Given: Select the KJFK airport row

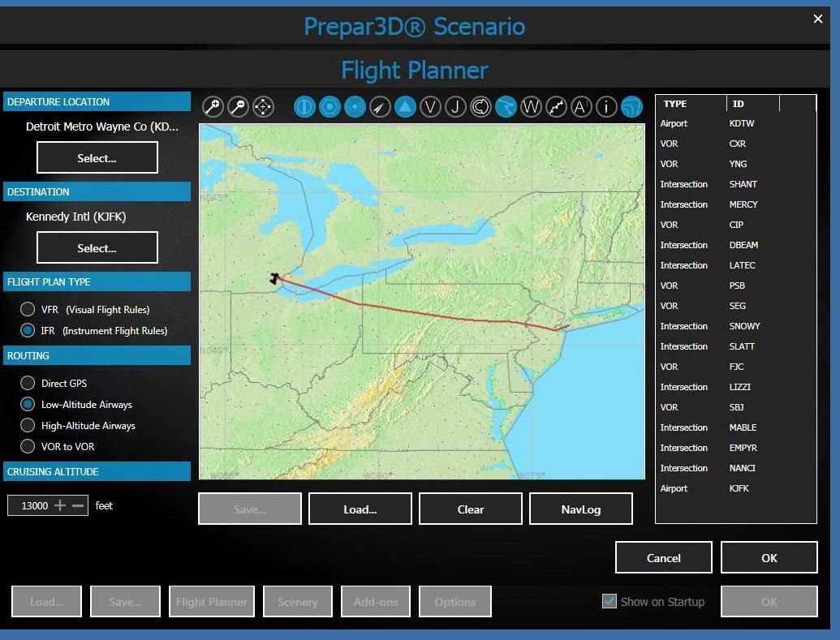Looking at the screenshot, I should coord(735,488).
